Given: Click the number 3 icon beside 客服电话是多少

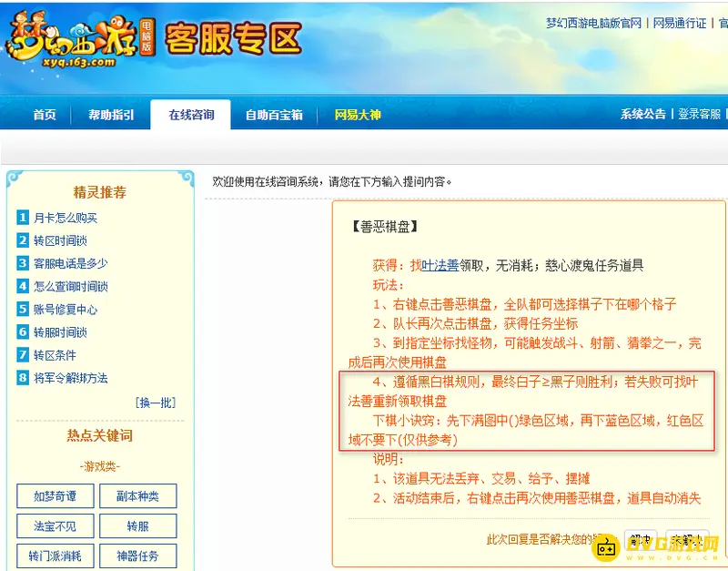Looking at the screenshot, I should point(23,263).
